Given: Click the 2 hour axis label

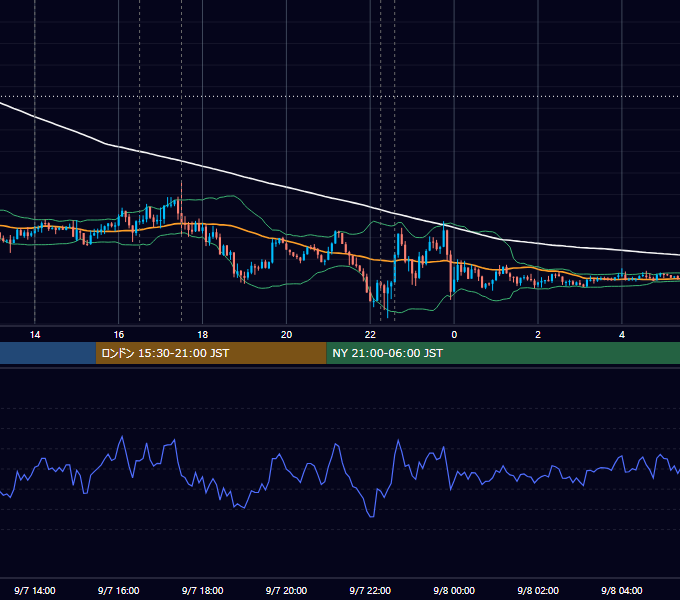Looking at the screenshot, I should pos(538,335).
